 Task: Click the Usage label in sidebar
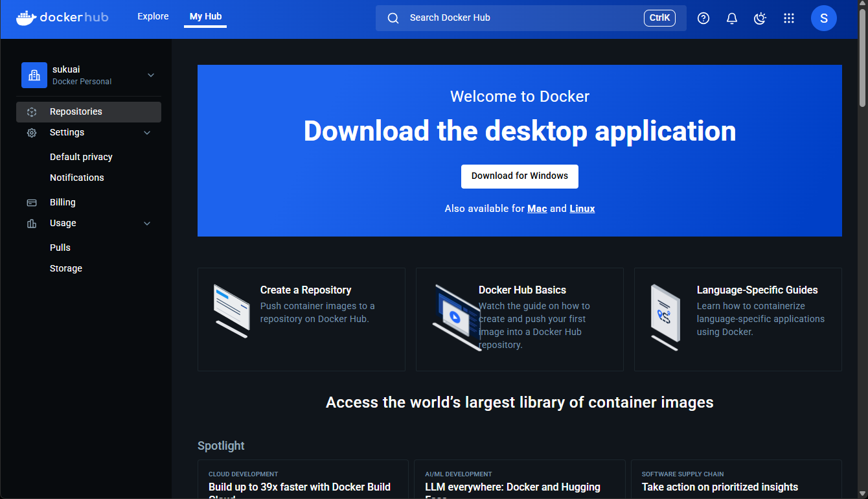63,223
